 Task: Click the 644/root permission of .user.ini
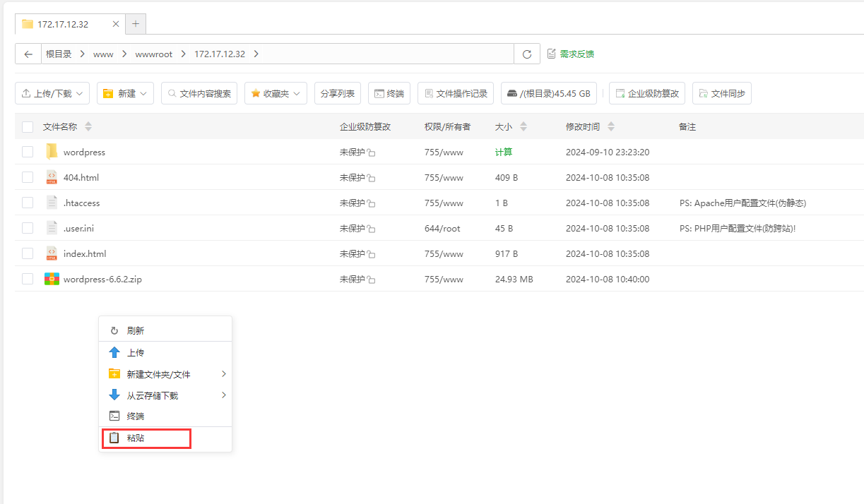coord(442,228)
